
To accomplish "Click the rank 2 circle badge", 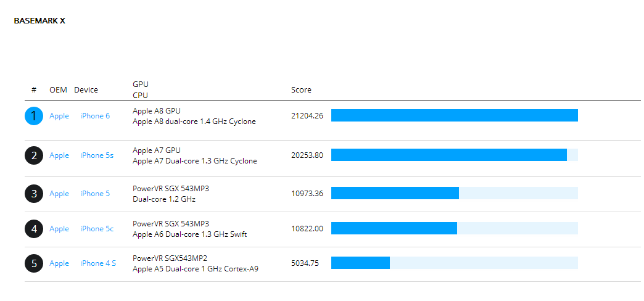I will coord(34,155).
